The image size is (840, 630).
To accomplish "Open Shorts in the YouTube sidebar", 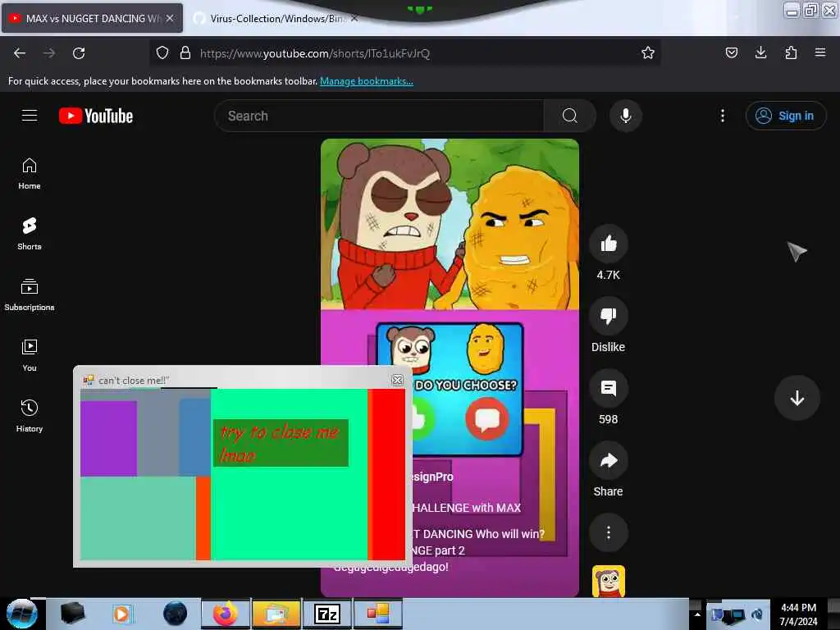I will point(30,234).
